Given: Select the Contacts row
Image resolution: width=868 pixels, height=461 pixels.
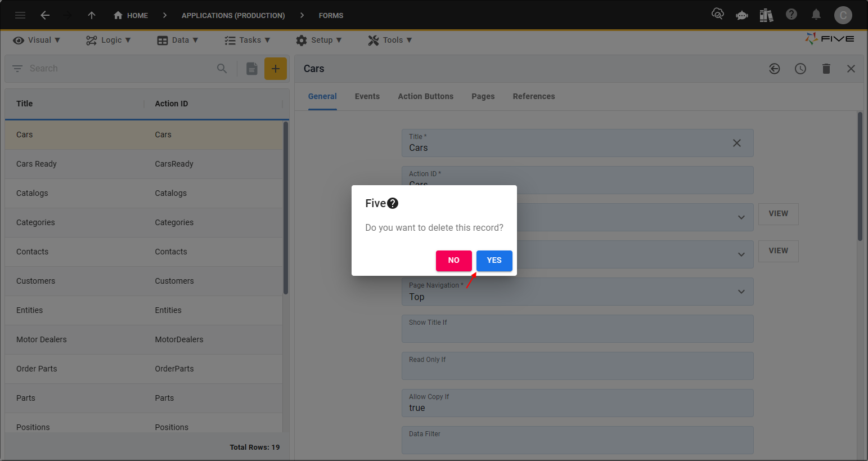Looking at the screenshot, I should pos(144,252).
